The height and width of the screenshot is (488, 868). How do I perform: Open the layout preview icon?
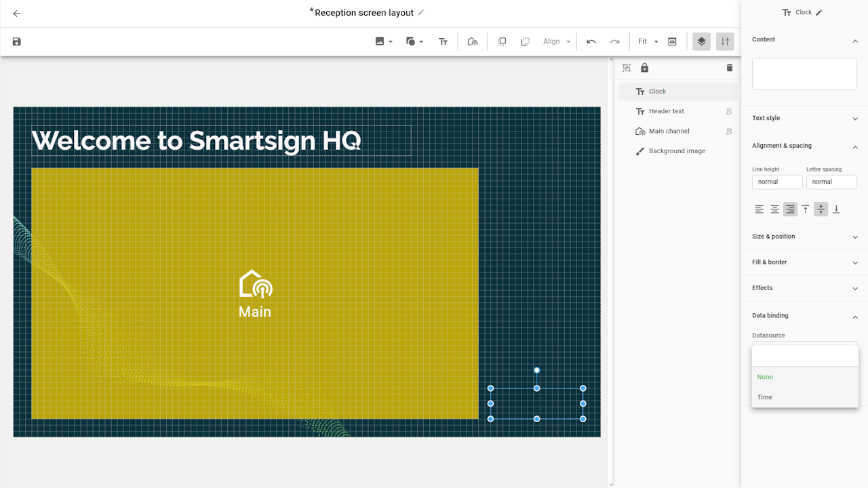[672, 42]
